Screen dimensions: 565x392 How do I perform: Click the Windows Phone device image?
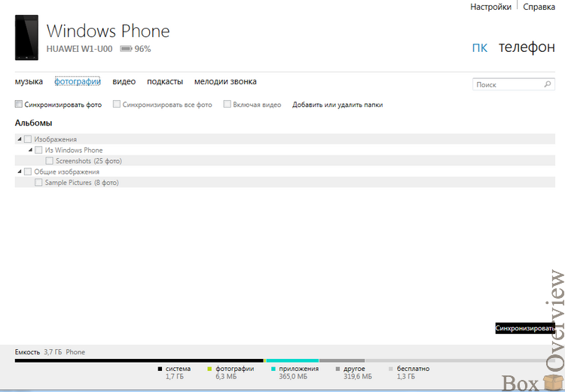[26, 38]
